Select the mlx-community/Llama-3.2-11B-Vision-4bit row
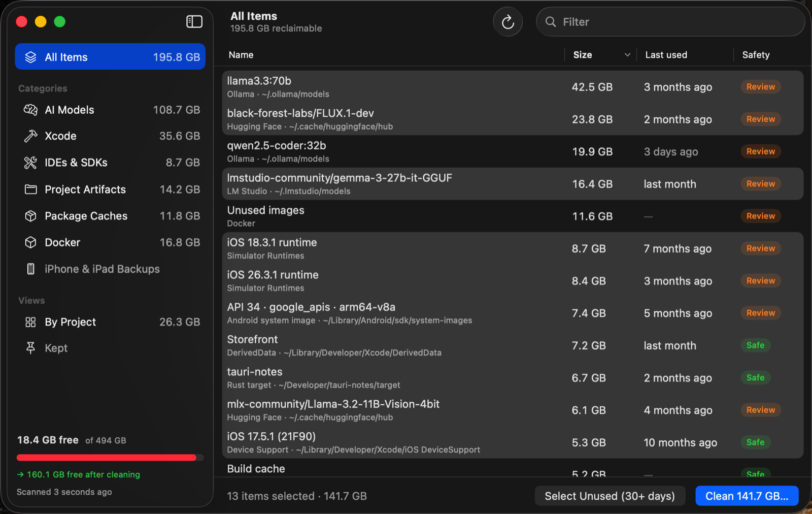This screenshot has height=514, width=812. [513, 410]
